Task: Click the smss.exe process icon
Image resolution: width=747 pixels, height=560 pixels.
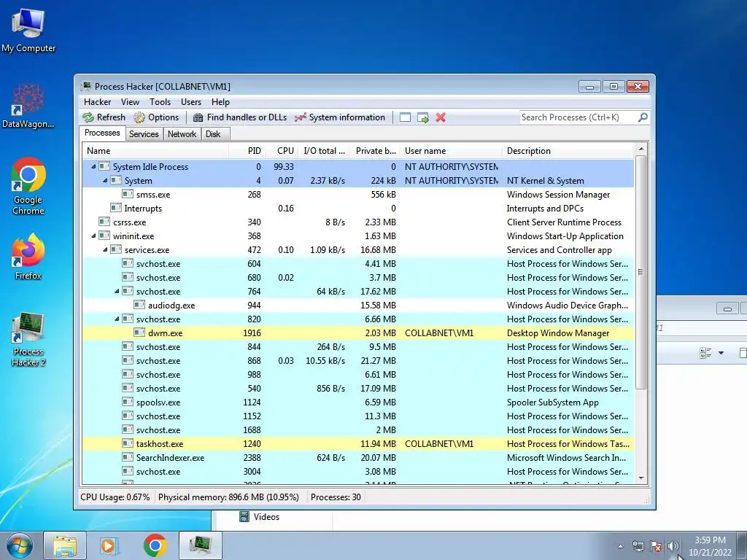Action: (127, 194)
